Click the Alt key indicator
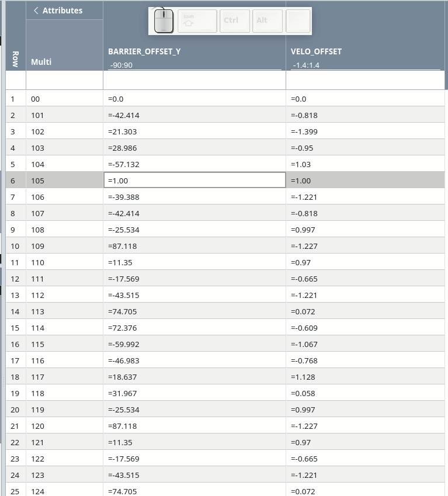 coord(268,21)
